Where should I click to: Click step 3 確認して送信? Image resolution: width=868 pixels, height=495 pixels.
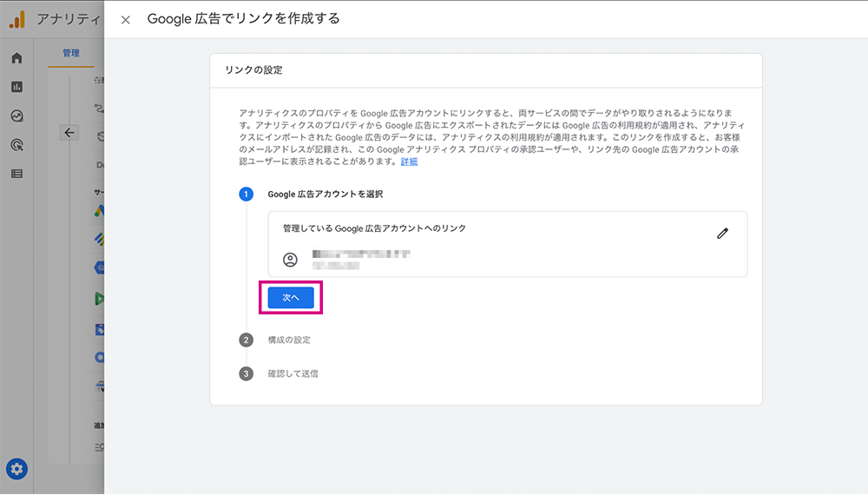(x=293, y=373)
